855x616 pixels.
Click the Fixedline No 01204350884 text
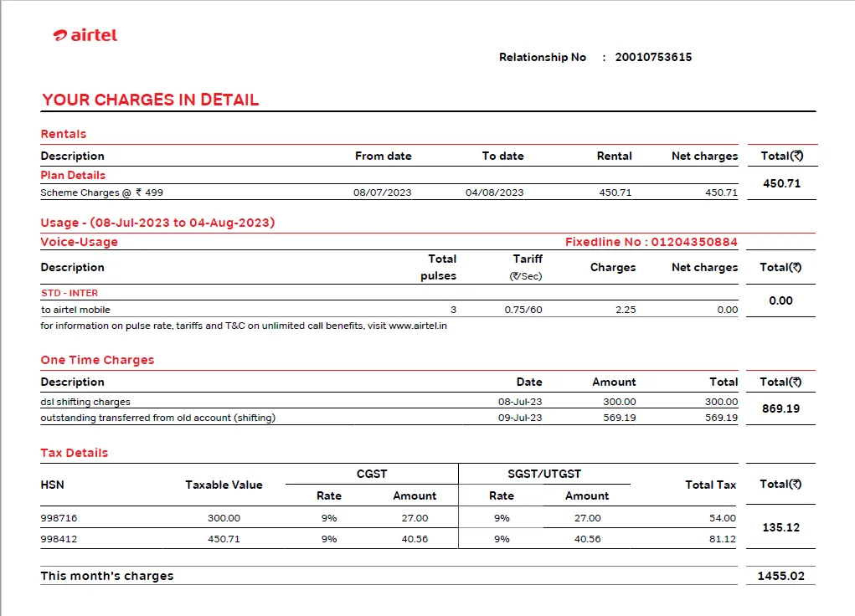[652, 242]
